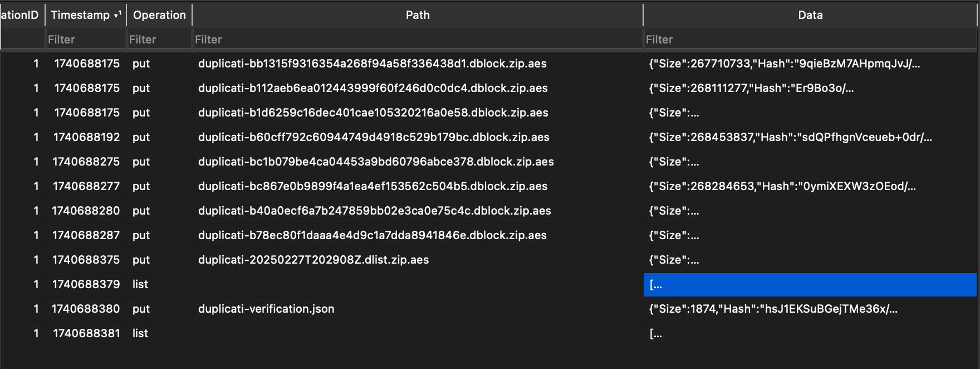The height and width of the screenshot is (369, 980).
Task: Select the Data cell in row 1740688381
Action: [x=810, y=333]
